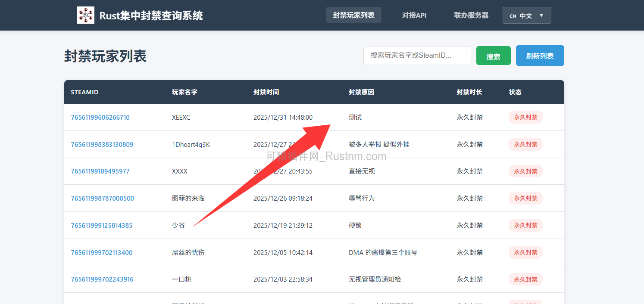644x304 pixels.
Task: Open SteamID 765611998383130809 profile link
Action: (x=102, y=144)
